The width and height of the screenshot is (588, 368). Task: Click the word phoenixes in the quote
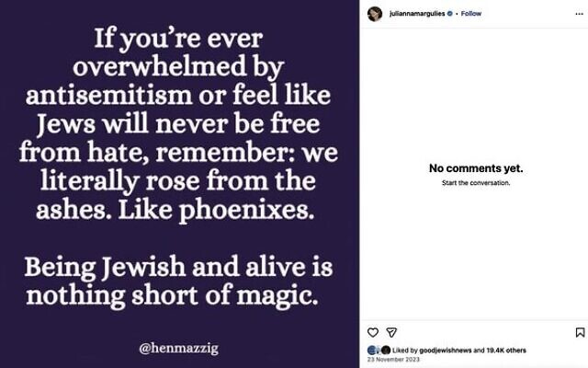click(x=246, y=211)
